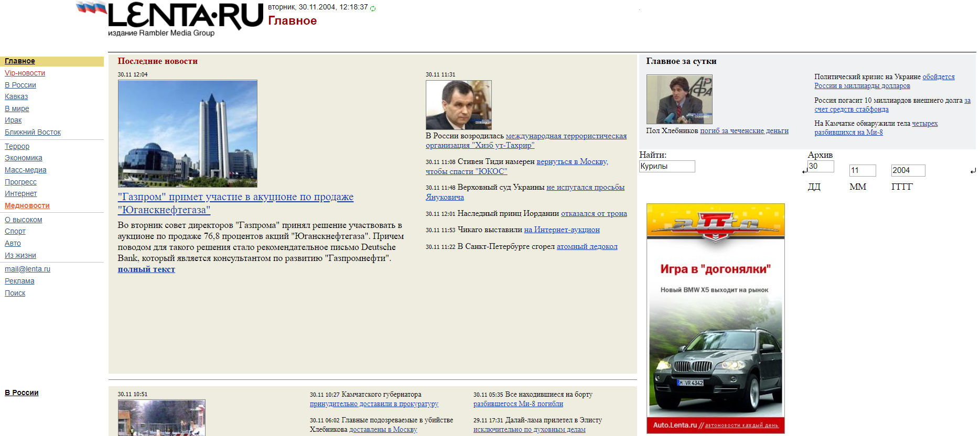980x436 pixels.
Task: Click the date and time text in header
Action: [x=318, y=7]
